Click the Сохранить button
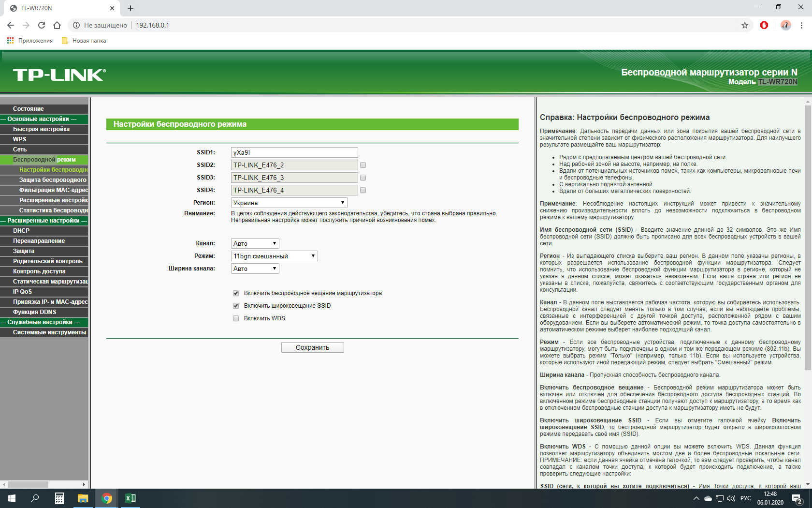The width and height of the screenshot is (812, 508). 313,347
